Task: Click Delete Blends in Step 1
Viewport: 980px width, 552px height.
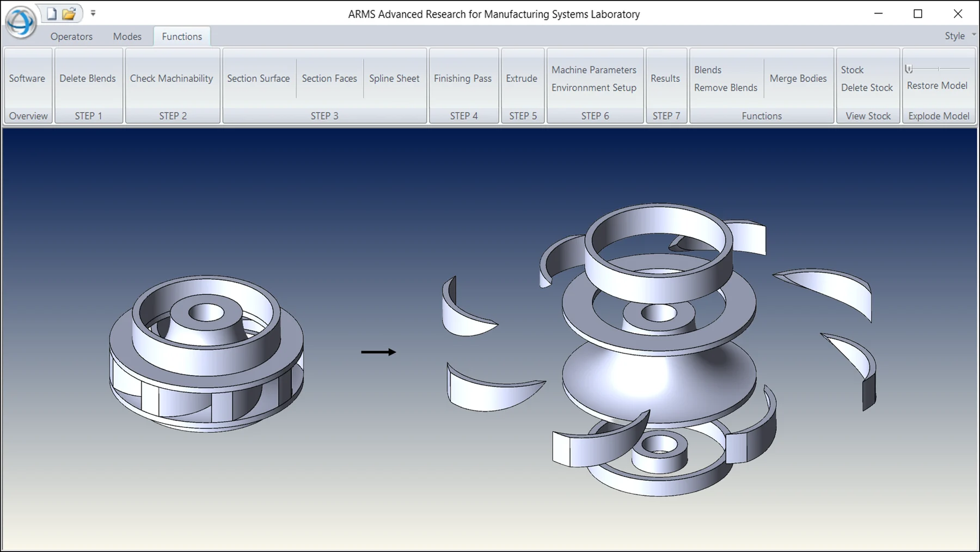Action: point(88,78)
